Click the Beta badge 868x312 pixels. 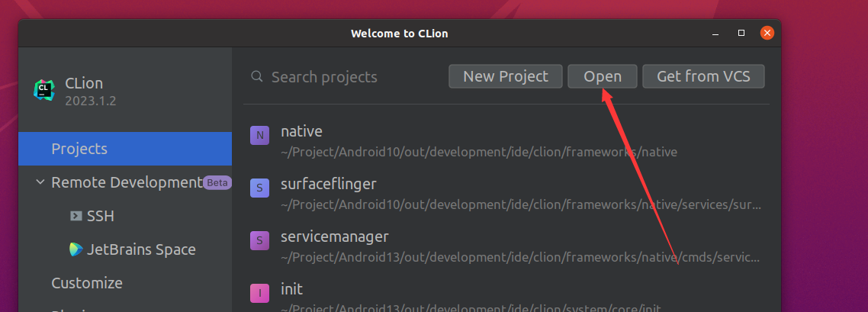(217, 182)
